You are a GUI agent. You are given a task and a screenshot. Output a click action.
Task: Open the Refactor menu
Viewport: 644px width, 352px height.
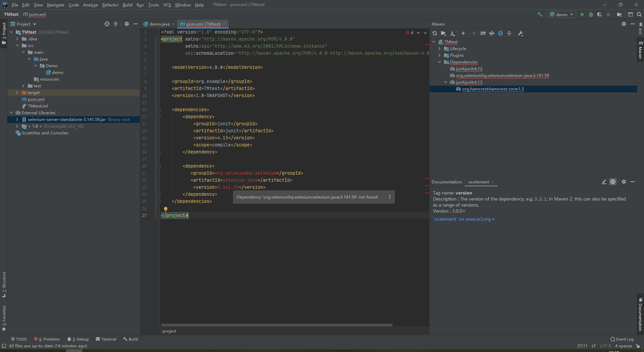pyautogui.click(x=110, y=5)
